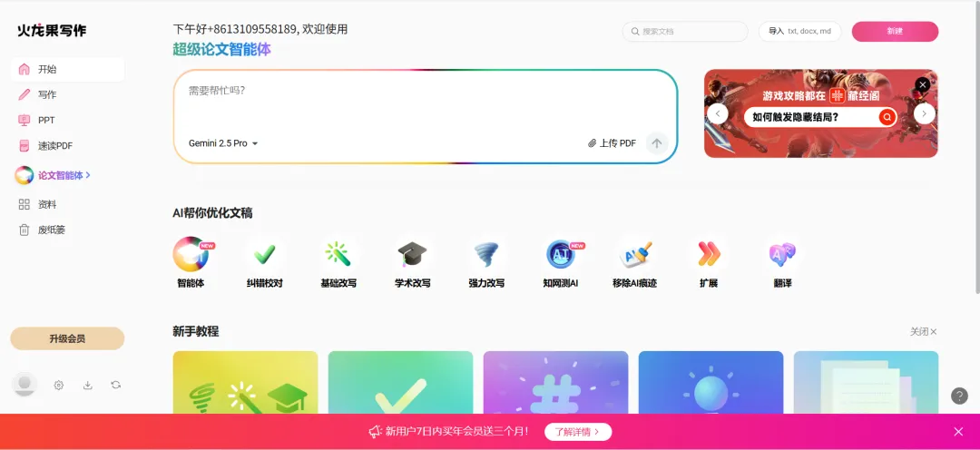Click the sync refresh icon in sidebar bottom

pos(115,385)
